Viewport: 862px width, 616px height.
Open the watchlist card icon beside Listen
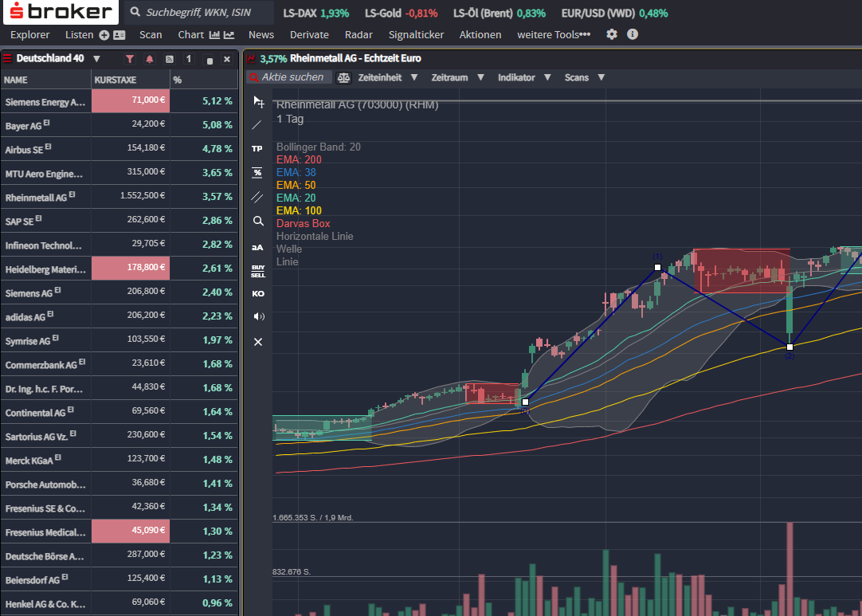[120, 35]
